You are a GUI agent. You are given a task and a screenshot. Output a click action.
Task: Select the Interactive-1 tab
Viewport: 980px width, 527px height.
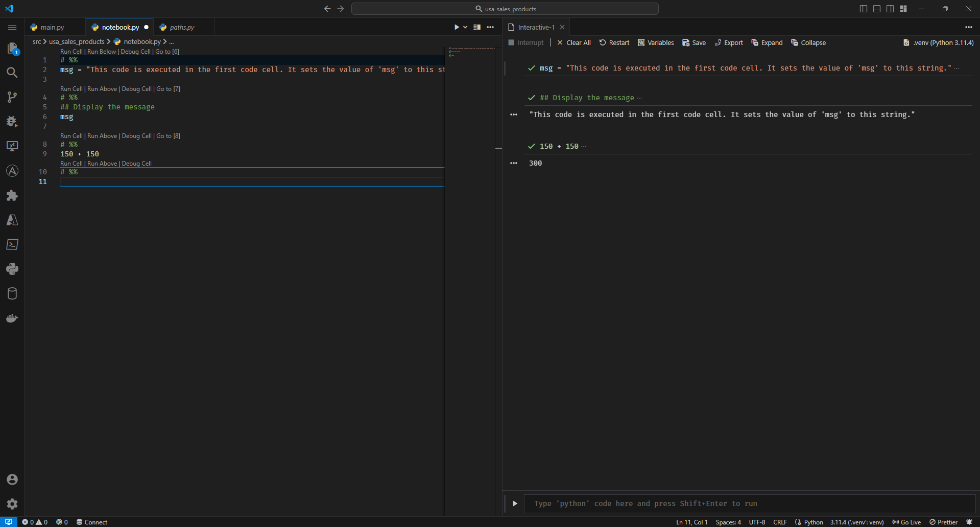(x=536, y=27)
